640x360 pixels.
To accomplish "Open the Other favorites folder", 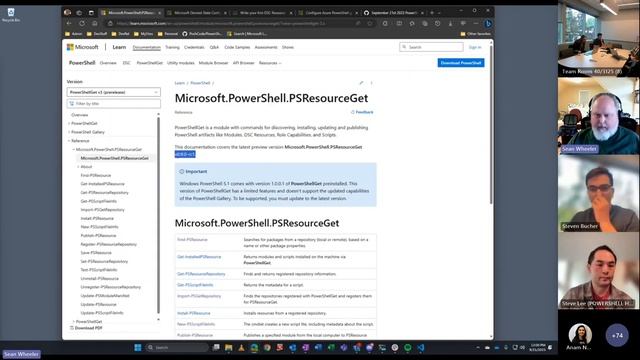I will click(x=476, y=34).
